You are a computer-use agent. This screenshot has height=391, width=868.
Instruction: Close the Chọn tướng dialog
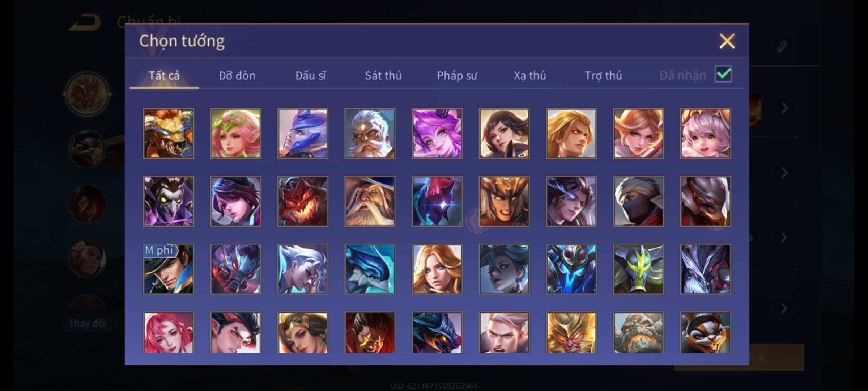(x=727, y=41)
